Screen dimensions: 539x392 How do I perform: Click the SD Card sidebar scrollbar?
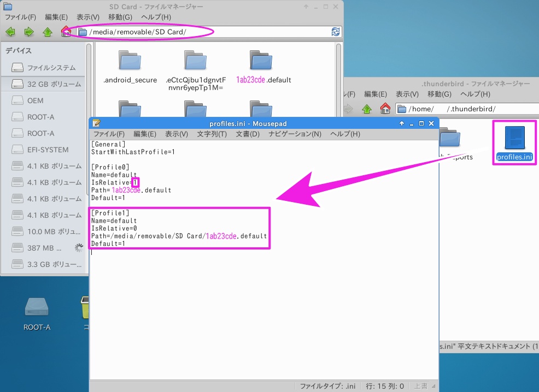[x=89, y=118]
